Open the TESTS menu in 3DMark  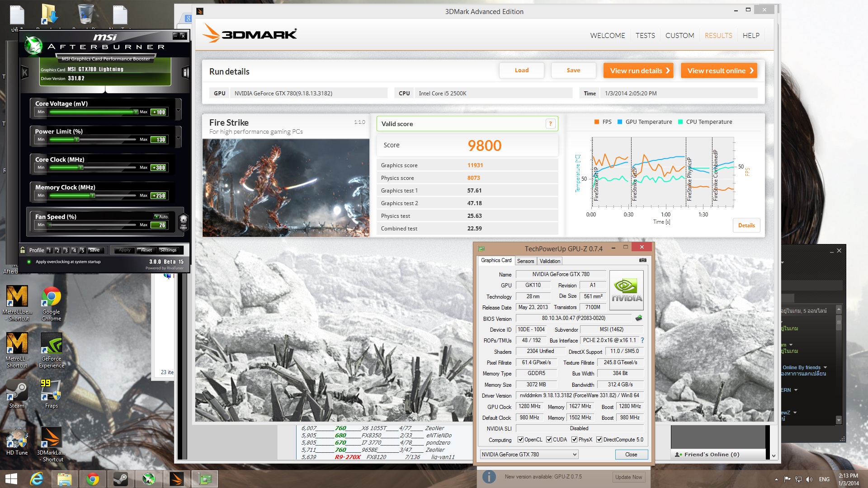point(645,35)
